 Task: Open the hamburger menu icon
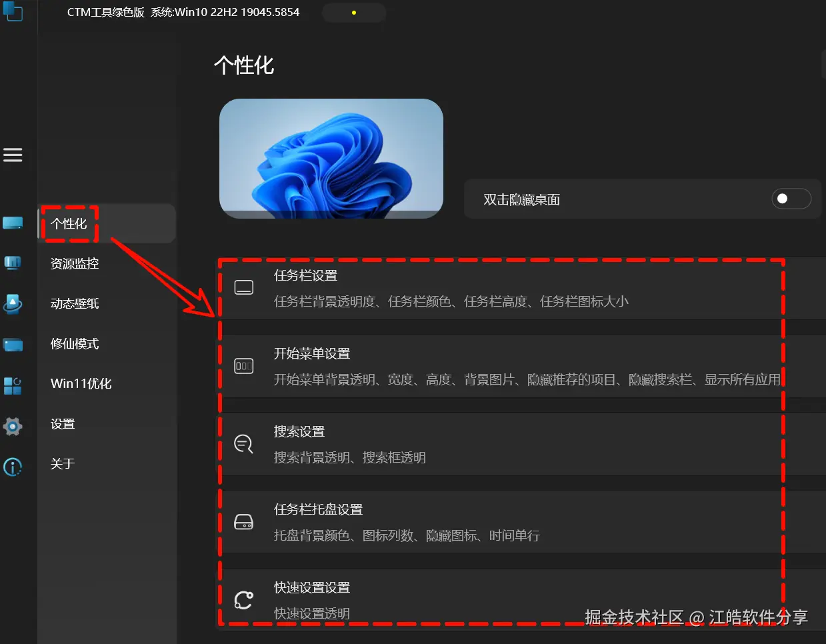click(x=13, y=155)
